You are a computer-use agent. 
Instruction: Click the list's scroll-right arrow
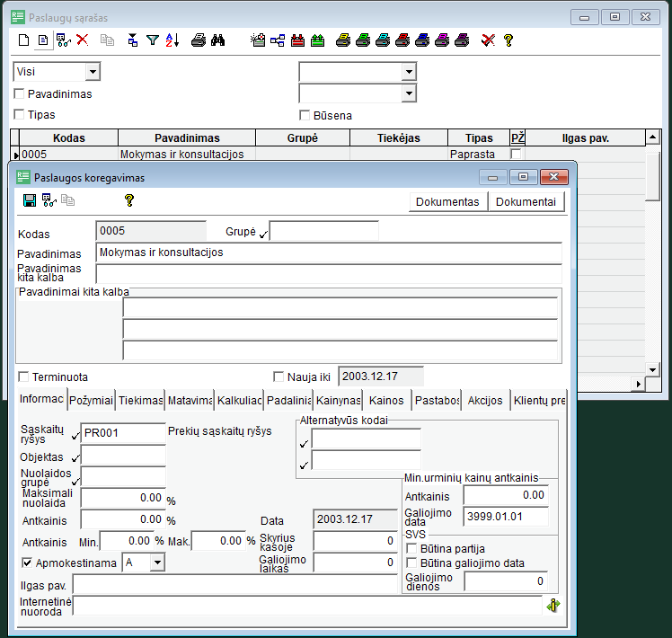(x=639, y=384)
